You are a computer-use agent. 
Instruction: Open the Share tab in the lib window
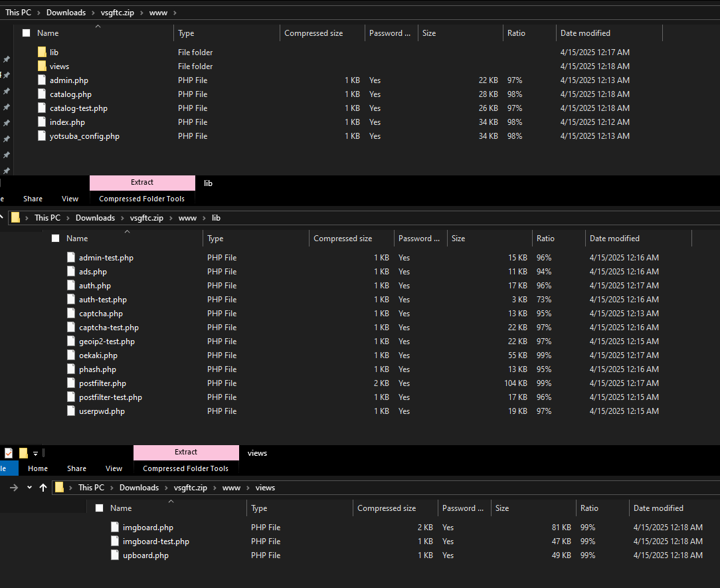(33, 199)
